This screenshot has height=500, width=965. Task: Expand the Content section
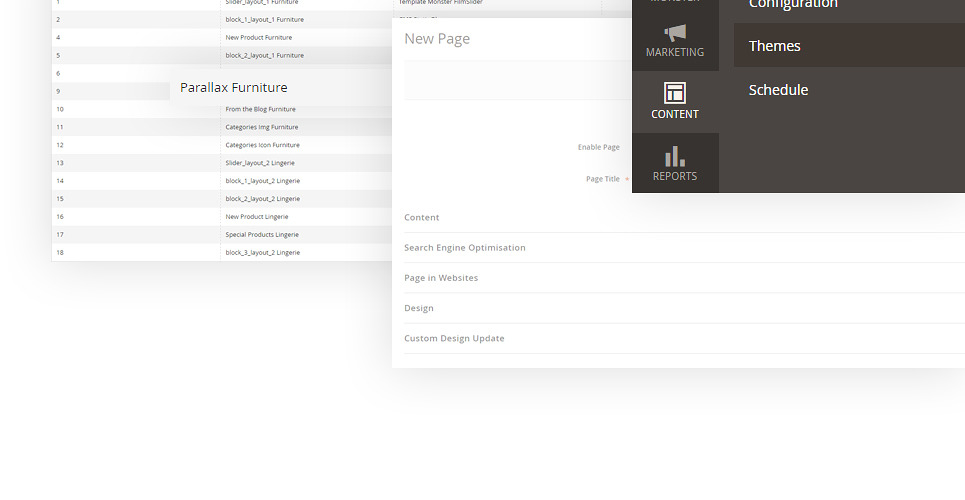[x=422, y=217]
